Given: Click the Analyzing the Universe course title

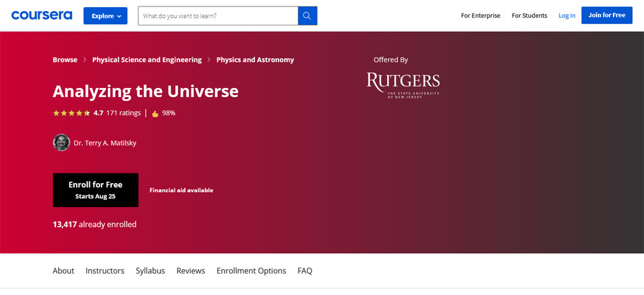Looking at the screenshot, I should pos(146,91).
